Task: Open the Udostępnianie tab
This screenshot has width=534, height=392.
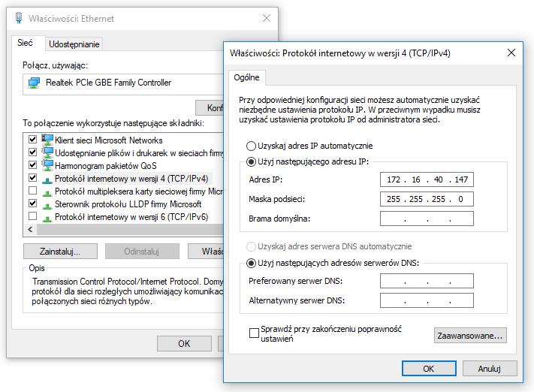Action: (x=74, y=44)
